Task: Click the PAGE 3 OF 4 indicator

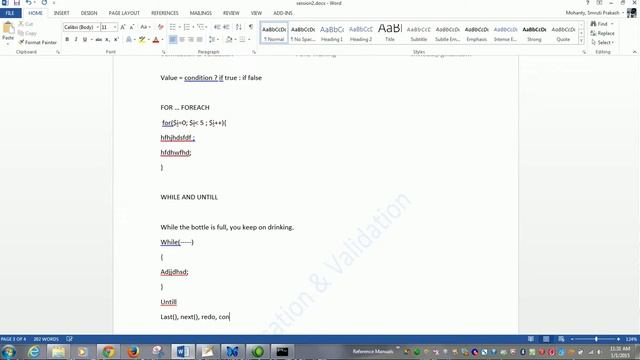Action: coord(13,339)
